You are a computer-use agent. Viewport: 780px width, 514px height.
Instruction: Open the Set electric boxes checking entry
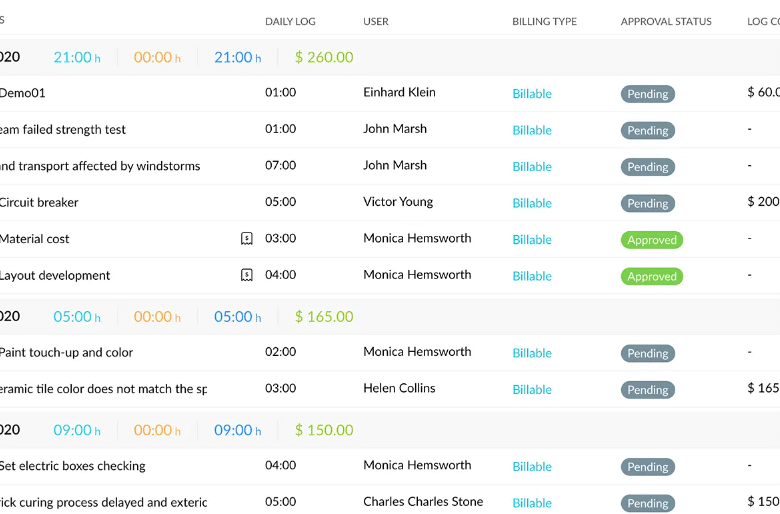coord(72,466)
